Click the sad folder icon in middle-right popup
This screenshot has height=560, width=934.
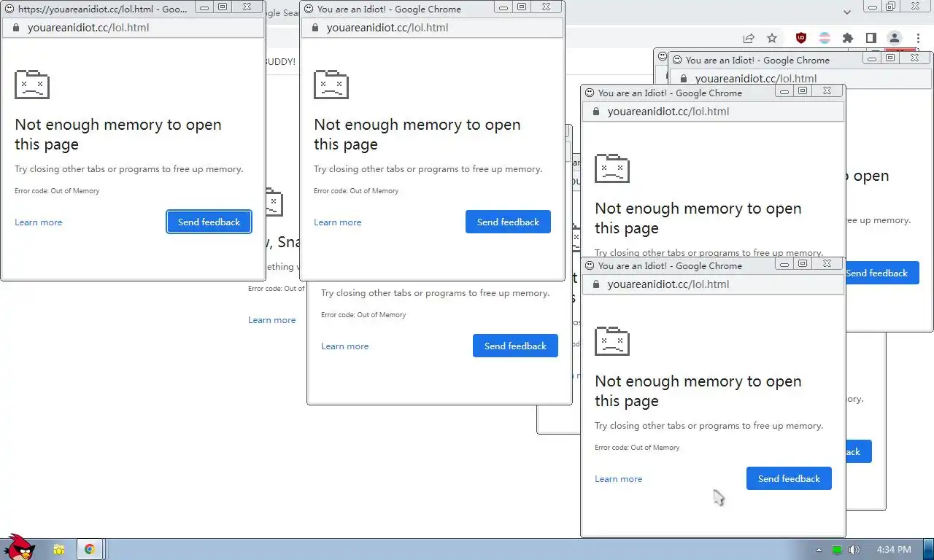(x=612, y=168)
